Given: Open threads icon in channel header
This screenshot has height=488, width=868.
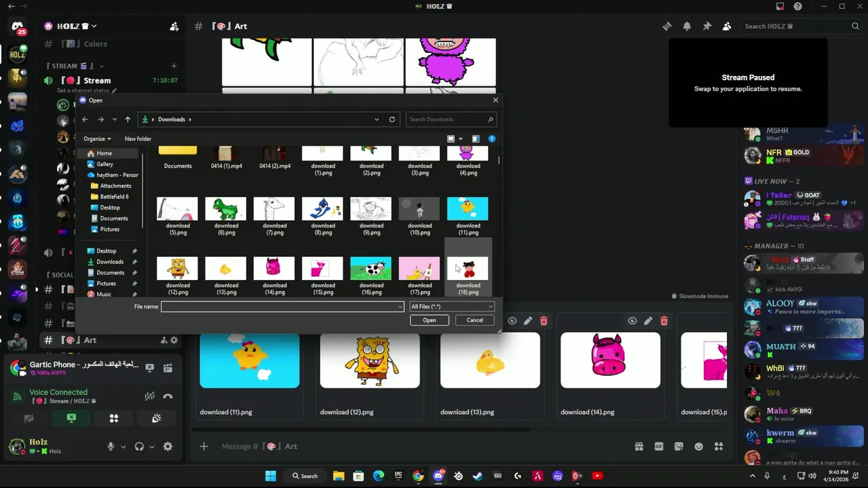Looking at the screenshot, I should [667, 26].
